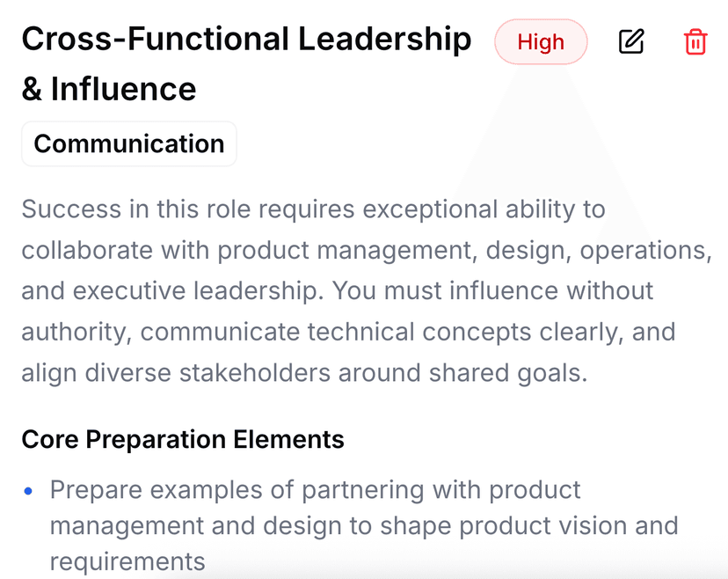This screenshot has width=728, height=579.
Task: Toggle the Communication tag selection
Action: click(x=128, y=143)
